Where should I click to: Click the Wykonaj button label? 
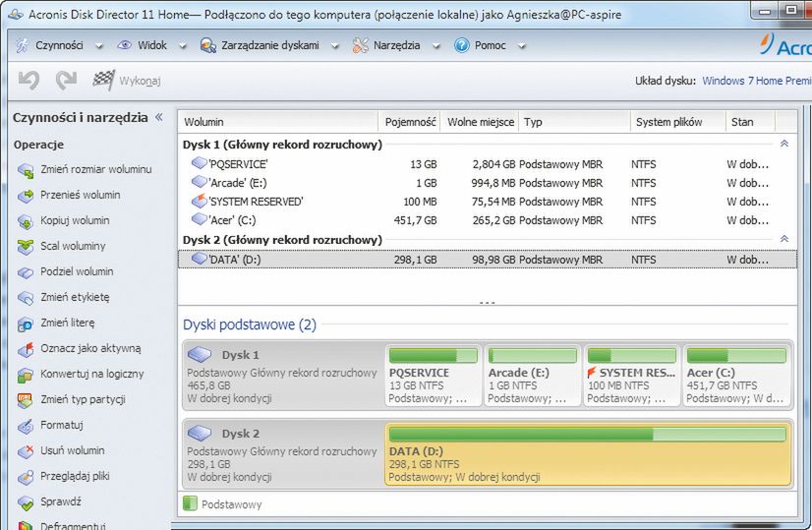pyautogui.click(x=140, y=81)
